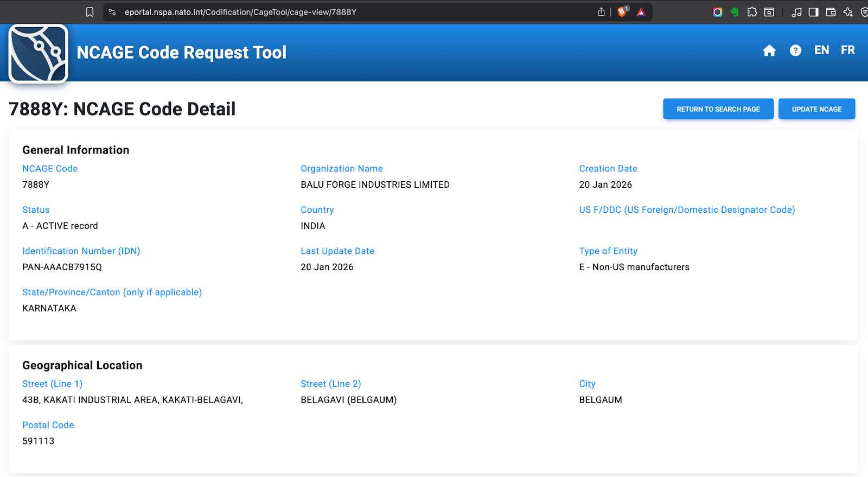The height and width of the screenshot is (477, 868).
Task: Open the music note playlist icon
Action: pos(796,12)
